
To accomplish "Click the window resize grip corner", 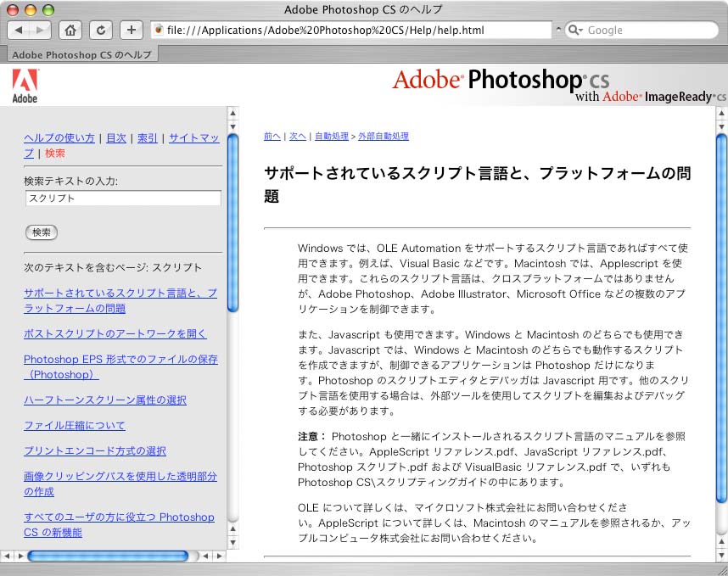I will tap(722, 570).
